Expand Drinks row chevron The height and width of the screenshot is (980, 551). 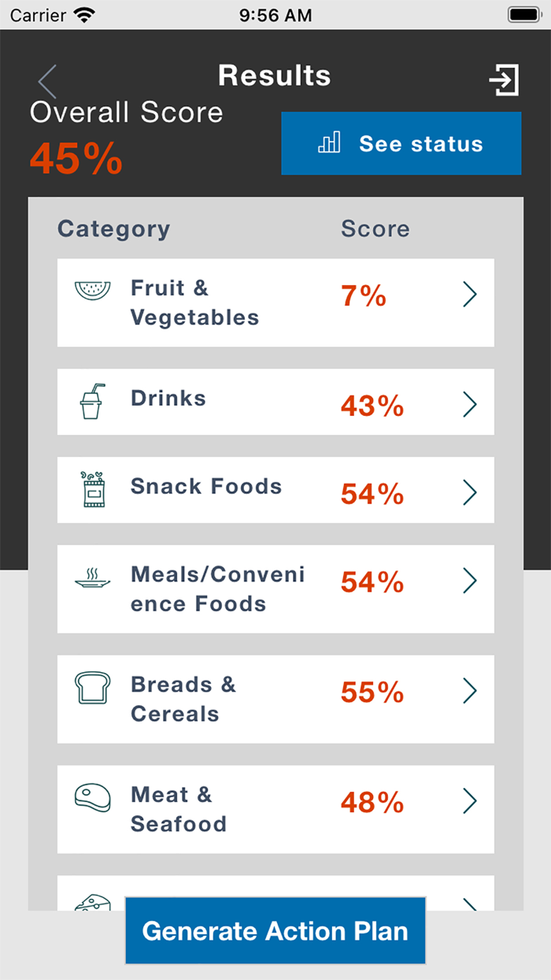tap(470, 404)
